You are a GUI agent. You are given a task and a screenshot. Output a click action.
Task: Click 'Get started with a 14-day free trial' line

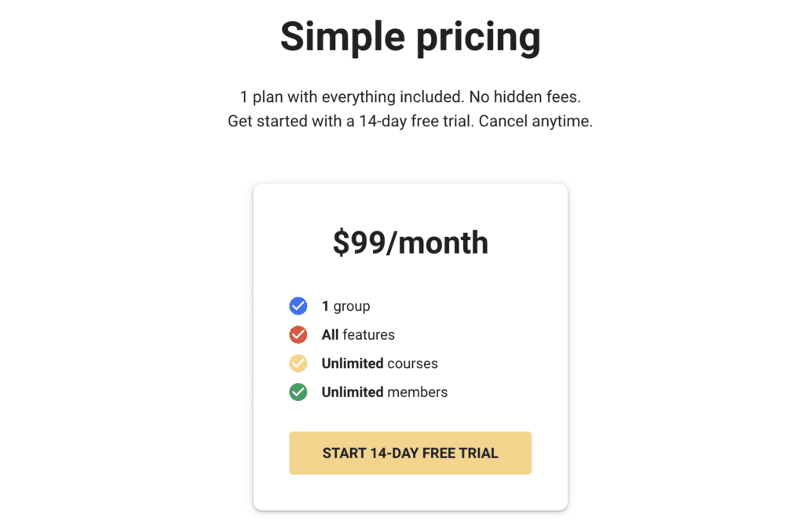410,122
